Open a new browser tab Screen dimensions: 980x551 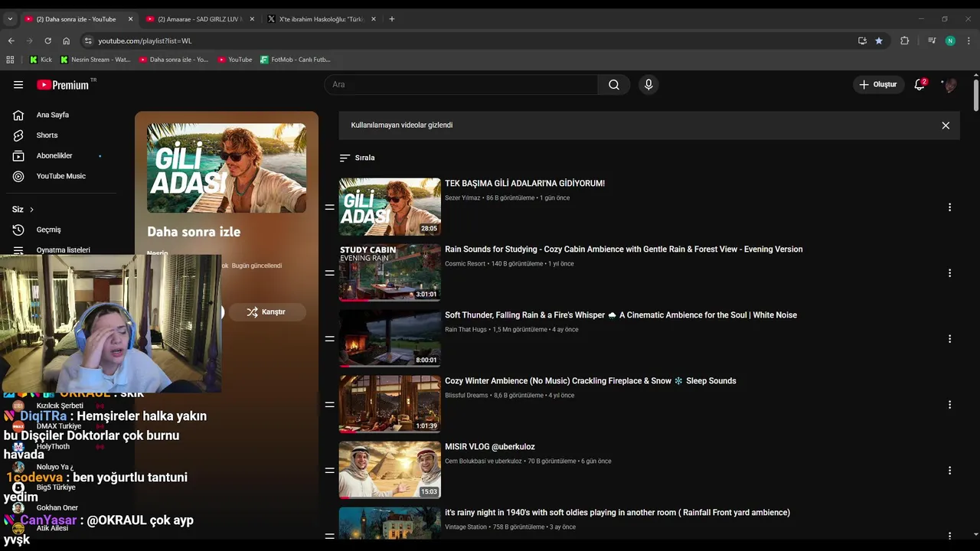pyautogui.click(x=392, y=19)
